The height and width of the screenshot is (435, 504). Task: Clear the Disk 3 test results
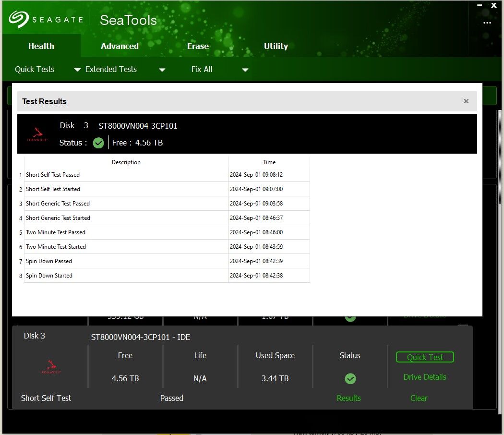(419, 398)
